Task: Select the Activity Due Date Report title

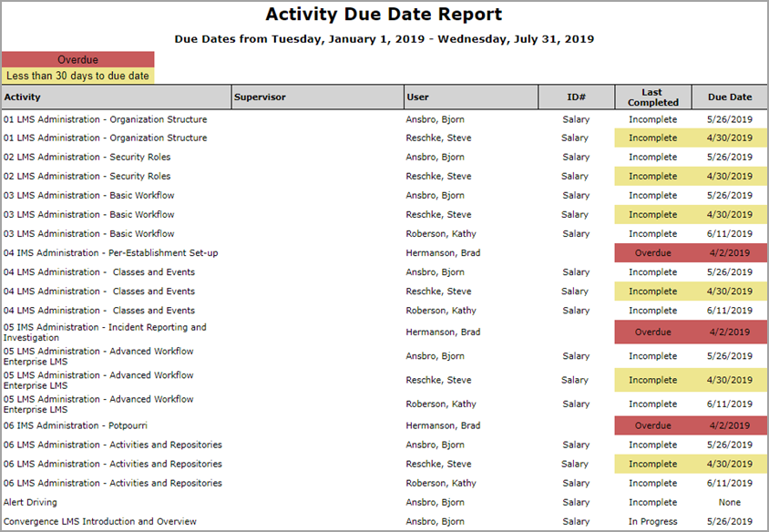Action: coord(384,15)
